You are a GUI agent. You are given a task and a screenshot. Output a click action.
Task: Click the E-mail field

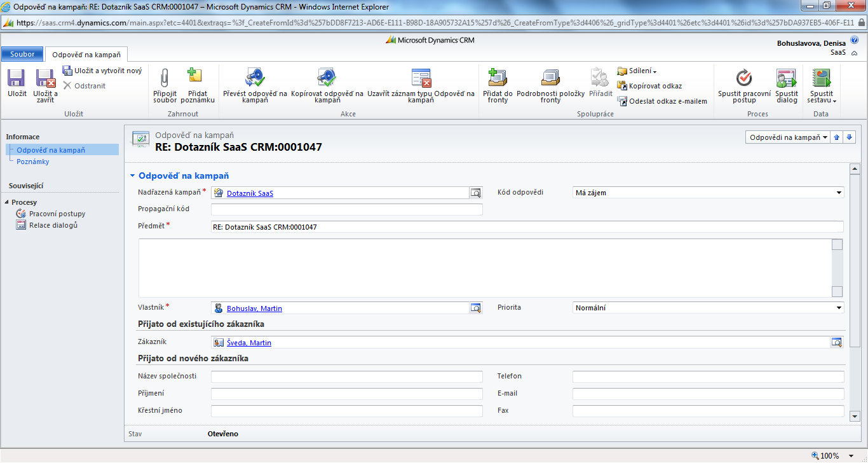[x=709, y=394]
